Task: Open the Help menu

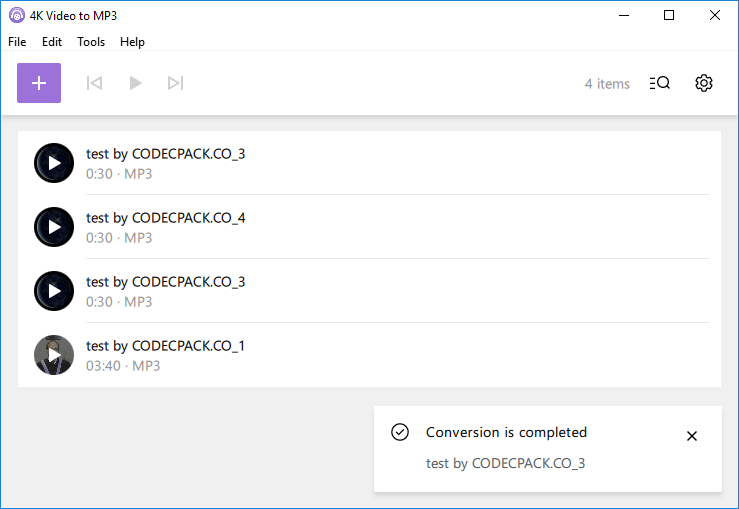Action: point(132,42)
